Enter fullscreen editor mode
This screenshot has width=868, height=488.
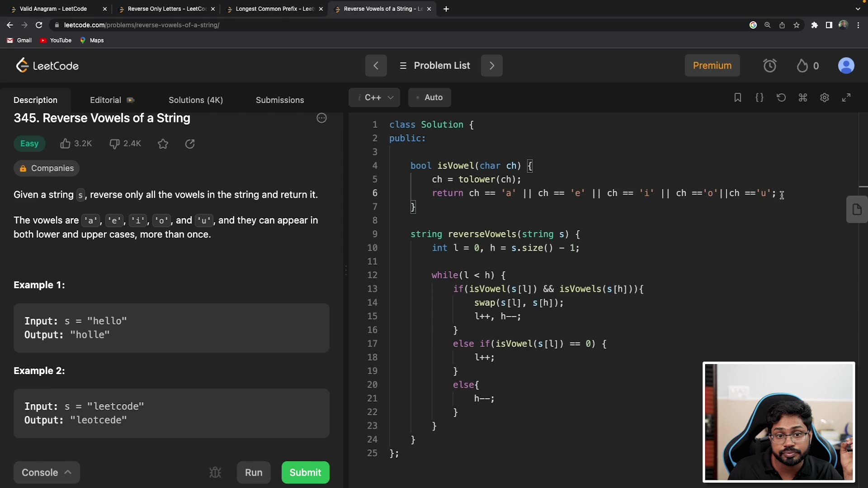[x=846, y=98]
